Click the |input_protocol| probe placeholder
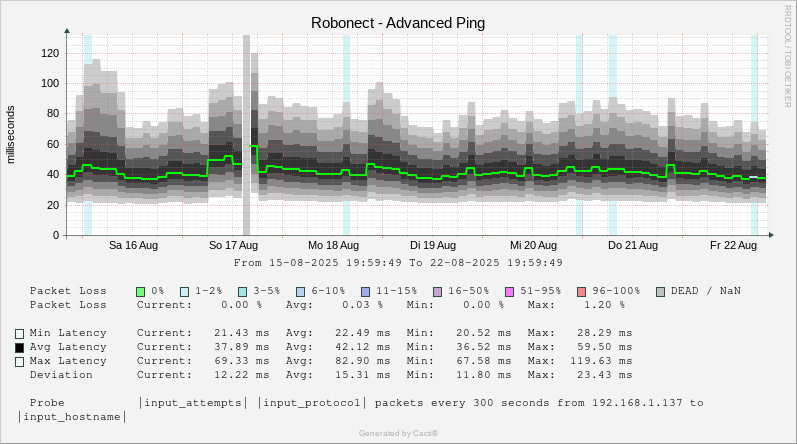 pos(312,403)
